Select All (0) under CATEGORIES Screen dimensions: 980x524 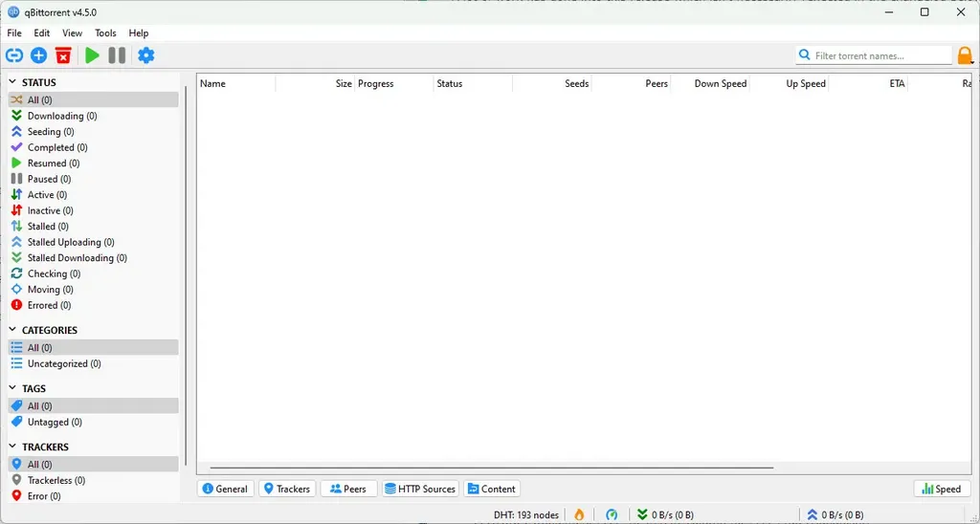pyautogui.click(x=93, y=347)
